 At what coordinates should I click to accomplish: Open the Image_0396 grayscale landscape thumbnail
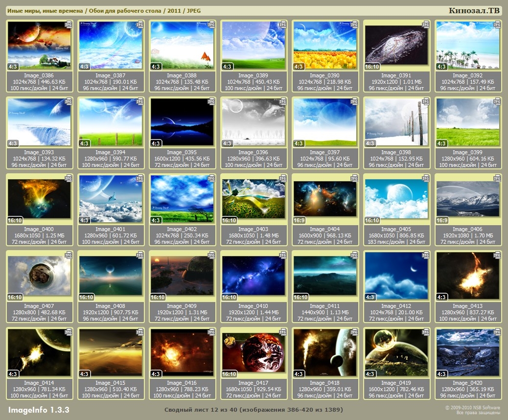254,122
